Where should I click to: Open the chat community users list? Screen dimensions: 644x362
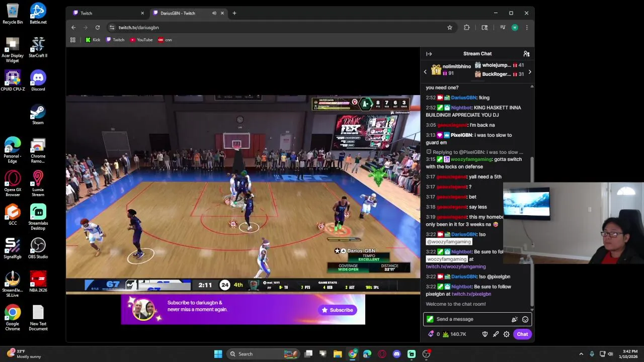point(526,54)
